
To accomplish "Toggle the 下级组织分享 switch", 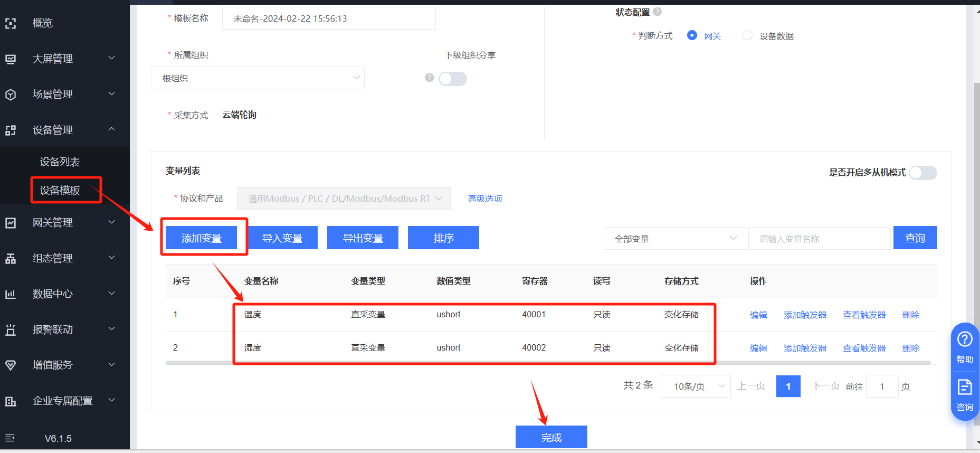I will tap(453, 79).
